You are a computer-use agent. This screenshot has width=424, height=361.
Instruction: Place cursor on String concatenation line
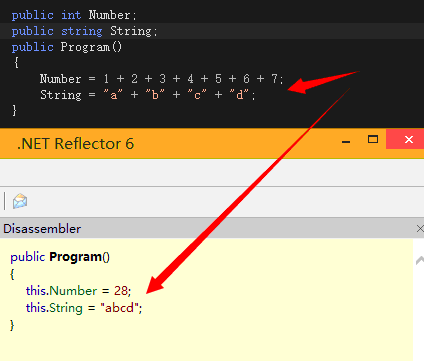click(148, 95)
